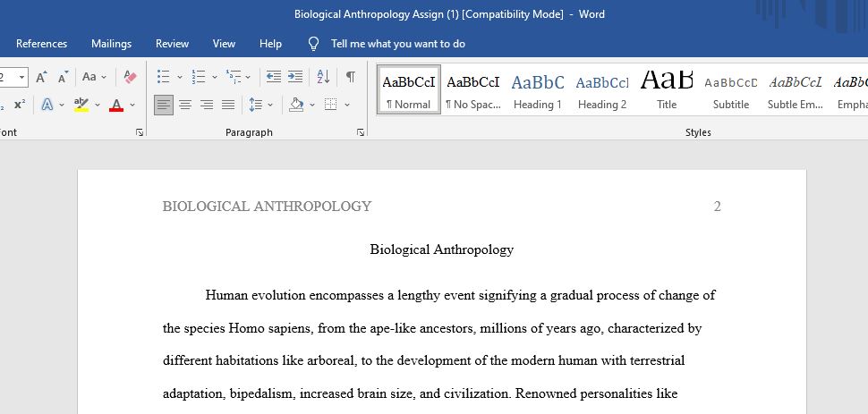This screenshot has height=414, width=868.
Task: Start a bulleted list
Action: point(163,77)
